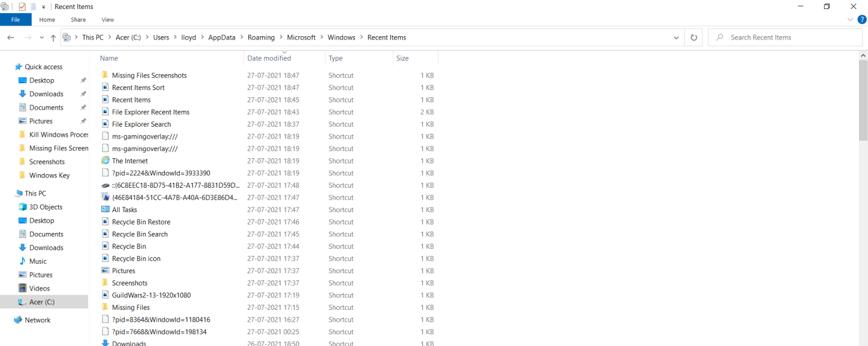Click the Properties icon on Quick Access Toolbar

[22, 7]
